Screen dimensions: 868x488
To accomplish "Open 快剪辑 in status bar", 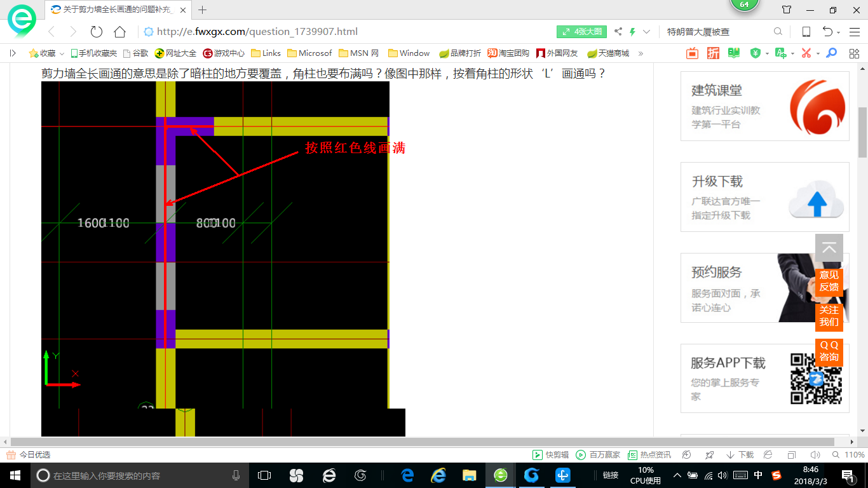I will (550, 455).
